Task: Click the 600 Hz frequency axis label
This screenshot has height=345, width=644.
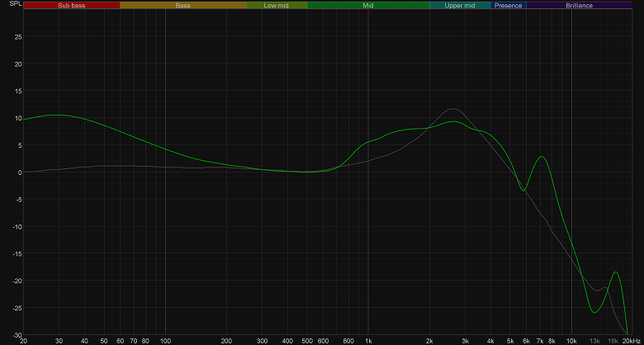Action: [x=323, y=341]
